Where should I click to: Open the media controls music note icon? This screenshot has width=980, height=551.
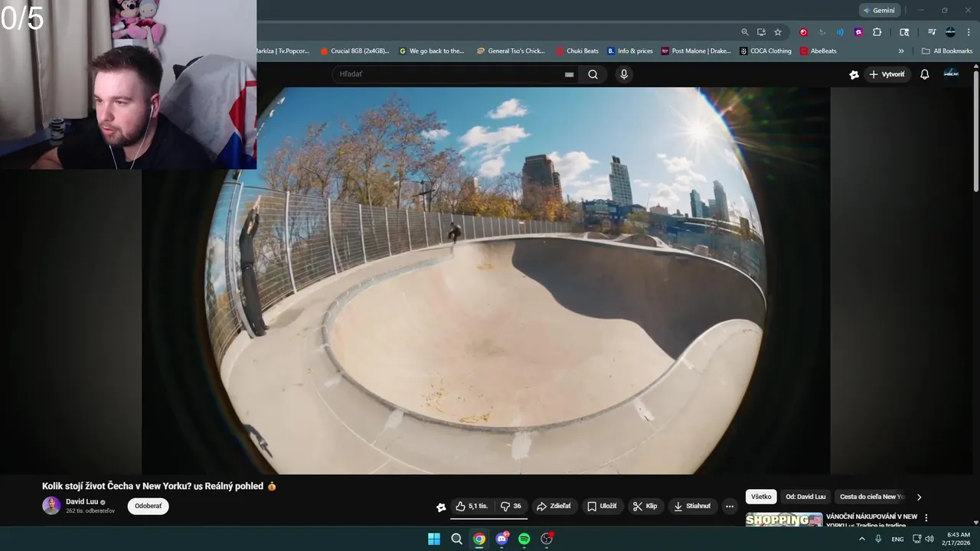pyautogui.click(x=932, y=32)
